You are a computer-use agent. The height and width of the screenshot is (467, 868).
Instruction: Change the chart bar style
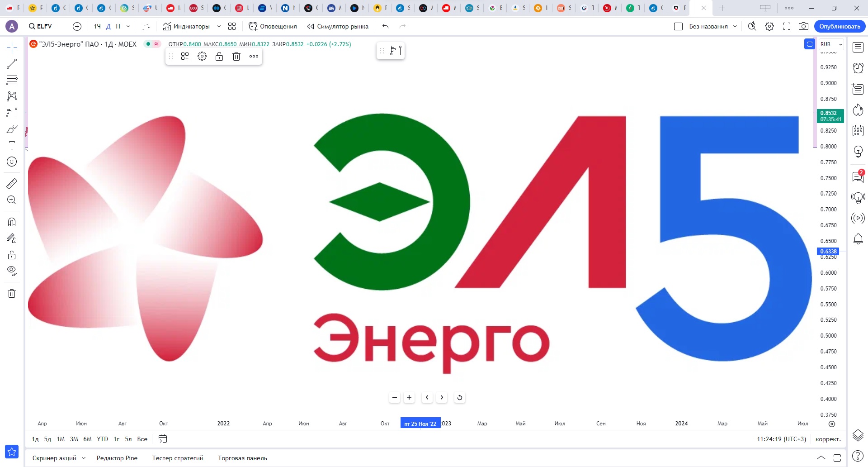[x=146, y=26]
